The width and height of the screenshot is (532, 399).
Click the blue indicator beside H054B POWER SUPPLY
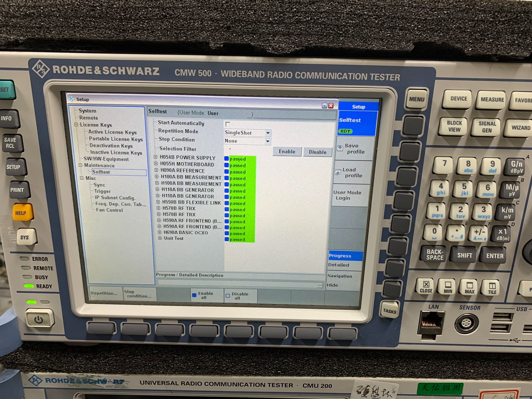[x=226, y=158]
